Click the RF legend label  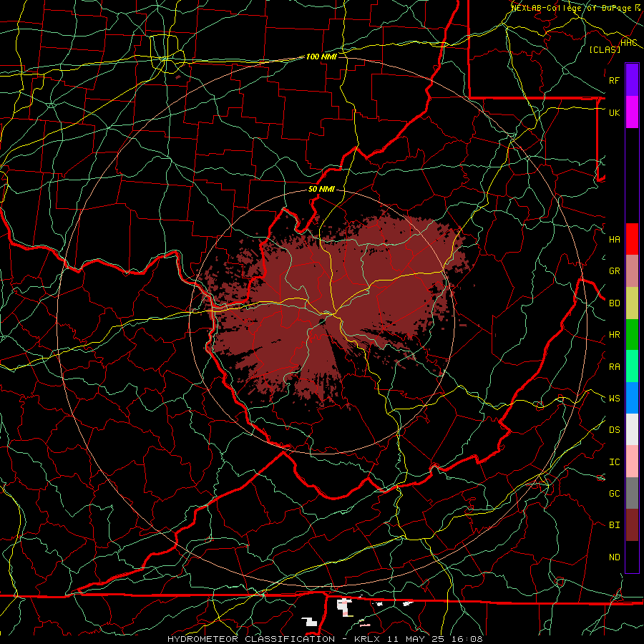point(614,80)
